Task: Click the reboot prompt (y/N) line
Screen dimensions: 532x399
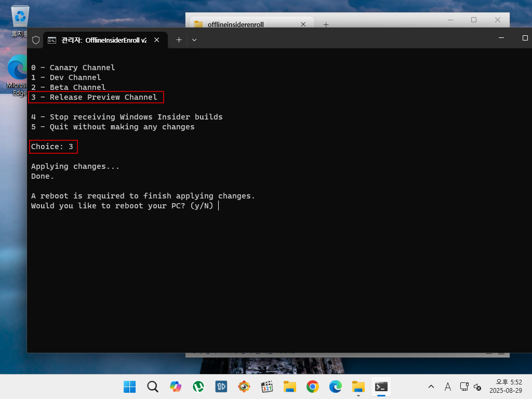Action: pyautogui.click(x=122, y=206)
